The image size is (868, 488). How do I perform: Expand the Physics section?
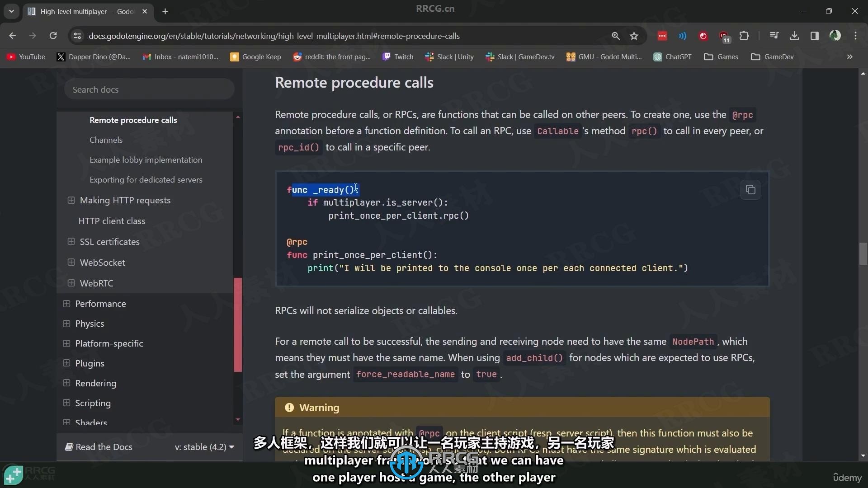[66, 323]
